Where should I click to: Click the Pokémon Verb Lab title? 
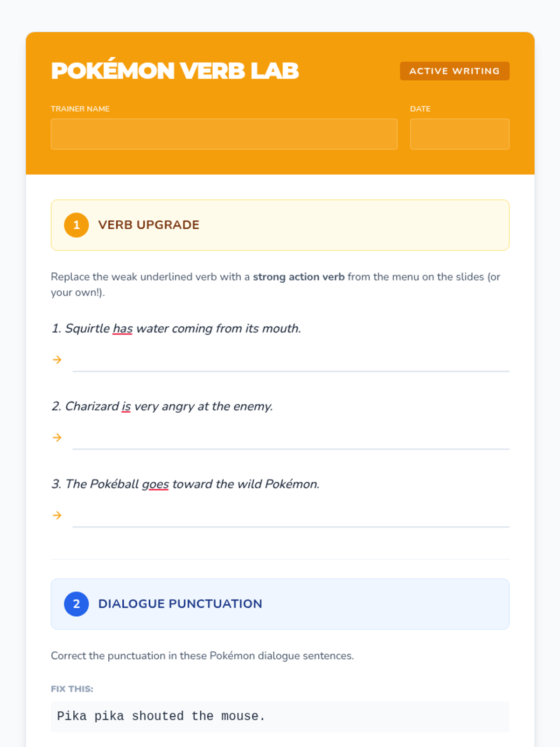coord(175,71)
